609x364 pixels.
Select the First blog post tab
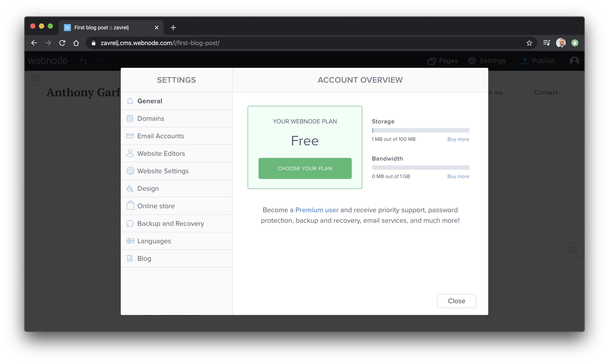point(111,28)
